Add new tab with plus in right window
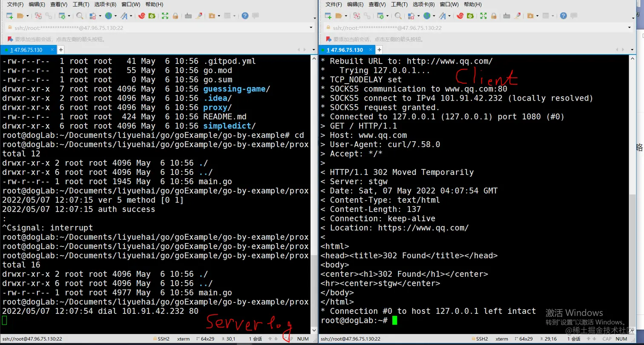This screenshot has height=345, width=644. [379, 50]
